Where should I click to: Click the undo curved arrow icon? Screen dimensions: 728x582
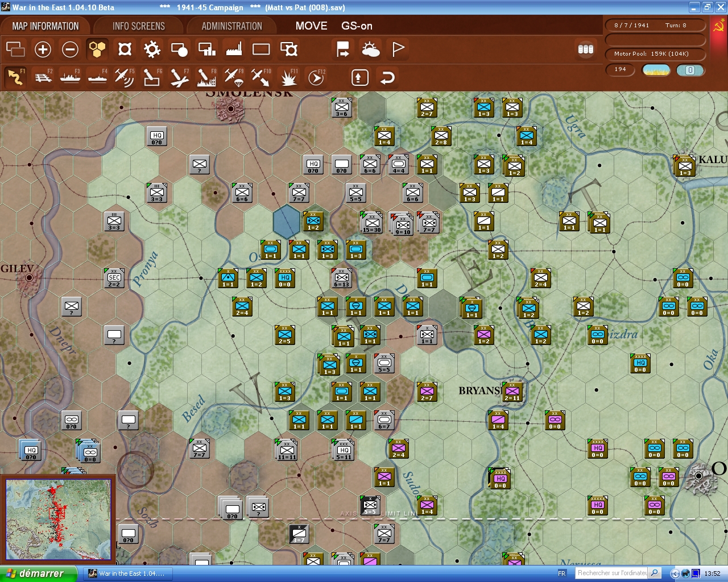(387, 77)
